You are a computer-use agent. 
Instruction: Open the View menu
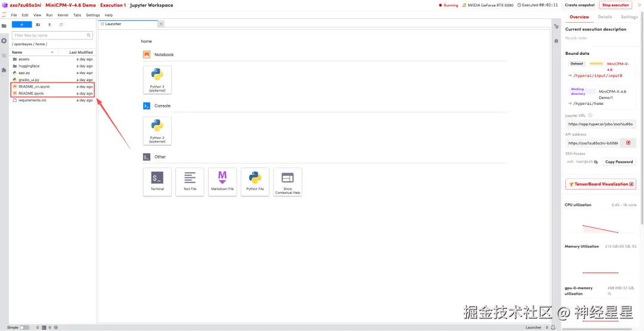[37, 15]
